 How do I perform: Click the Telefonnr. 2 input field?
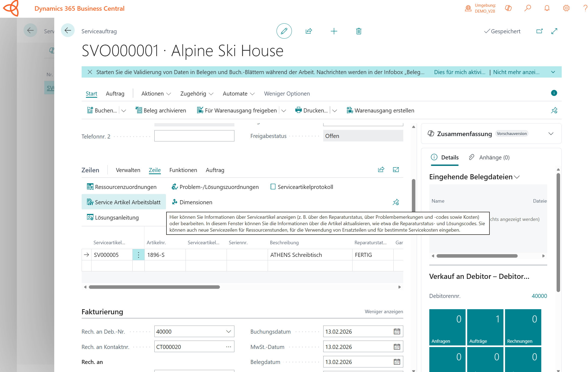(194, 136)
